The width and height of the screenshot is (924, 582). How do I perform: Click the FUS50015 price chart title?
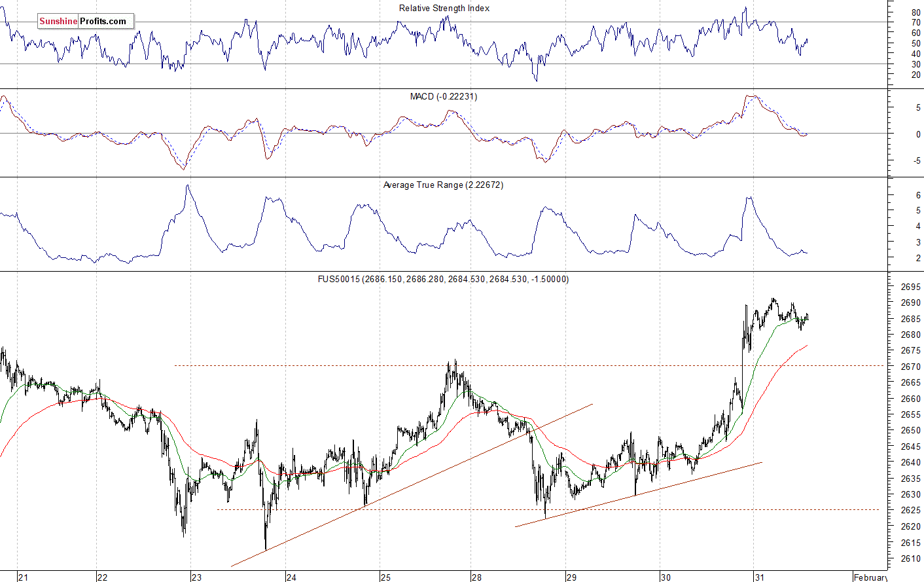(443, 279)
